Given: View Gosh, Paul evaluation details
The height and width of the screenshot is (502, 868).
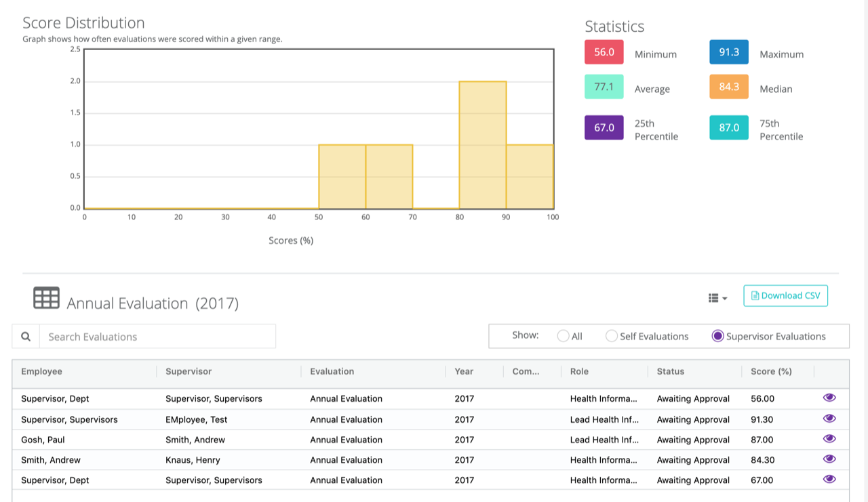Looking at the screenshot, I should pos(829,439).
